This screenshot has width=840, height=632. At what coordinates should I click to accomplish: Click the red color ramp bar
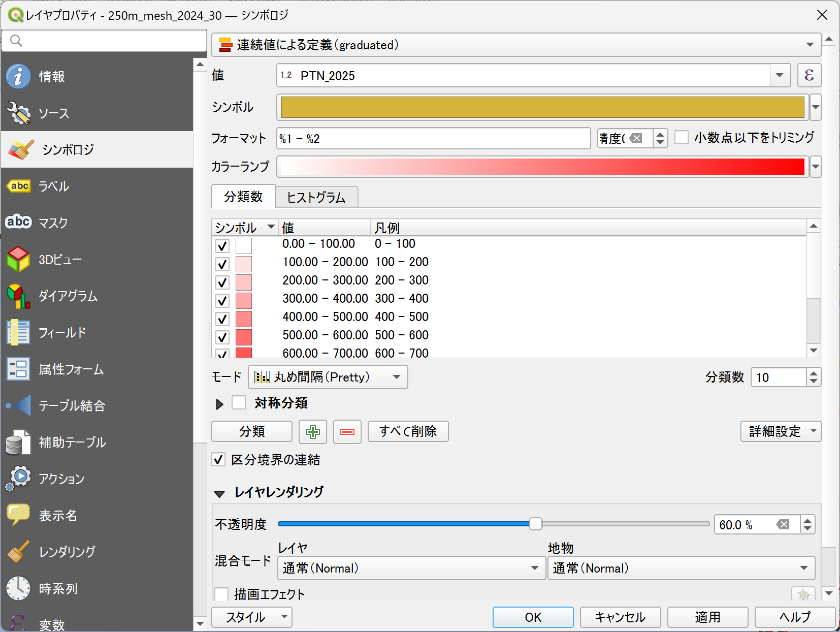542,167
